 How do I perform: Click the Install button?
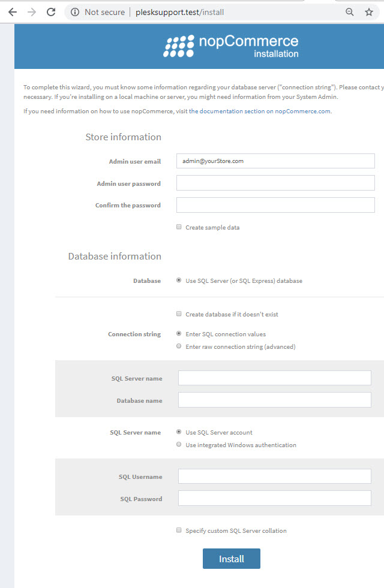(x=232, y=559)
